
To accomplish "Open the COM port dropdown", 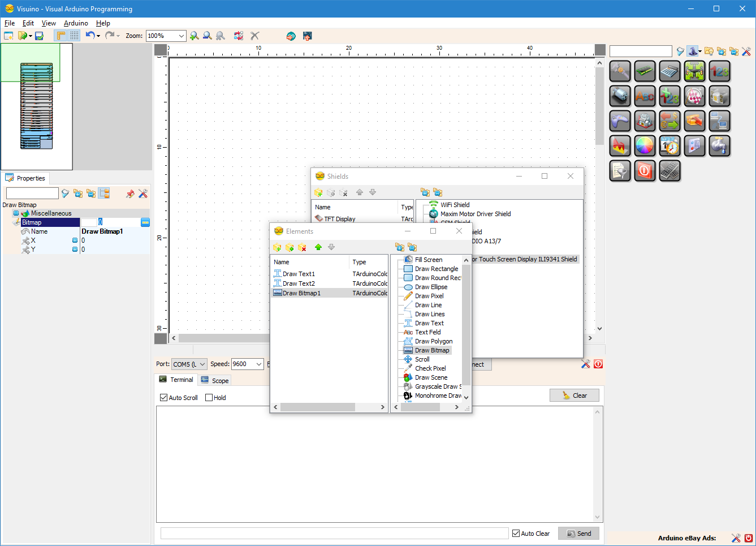I will coord(202,364).
